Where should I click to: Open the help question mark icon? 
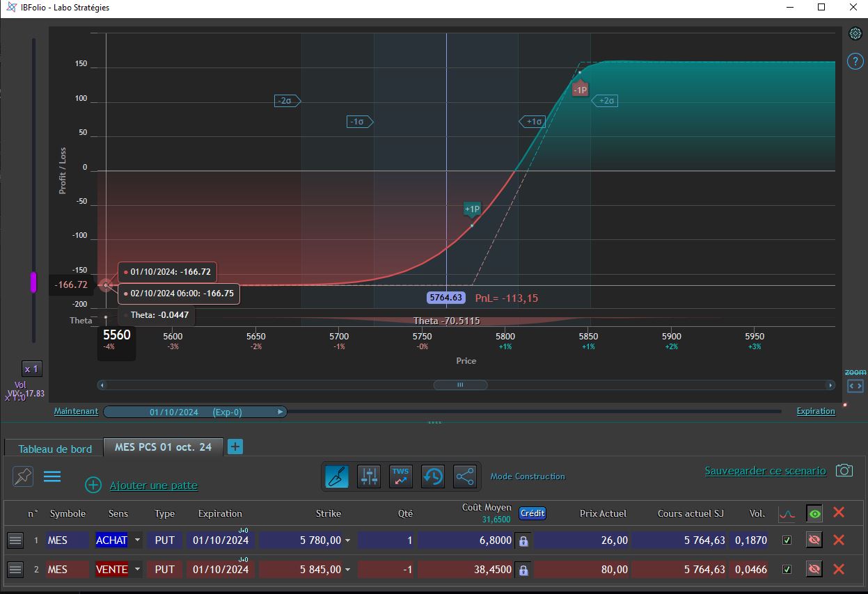pyautogui.click(x=855, y=61)
